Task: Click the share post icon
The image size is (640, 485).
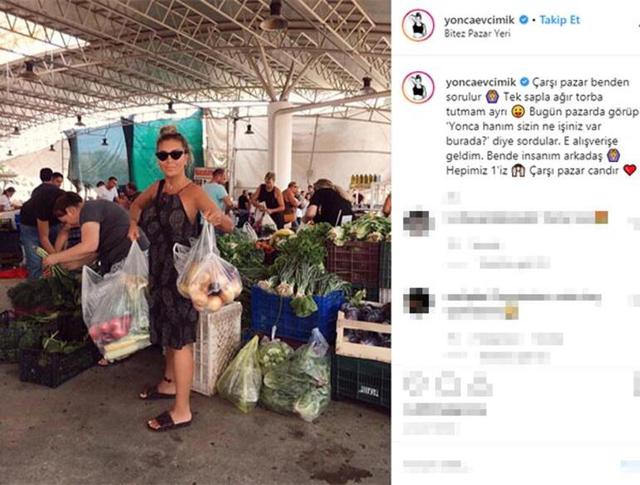Action: [480, 384]
